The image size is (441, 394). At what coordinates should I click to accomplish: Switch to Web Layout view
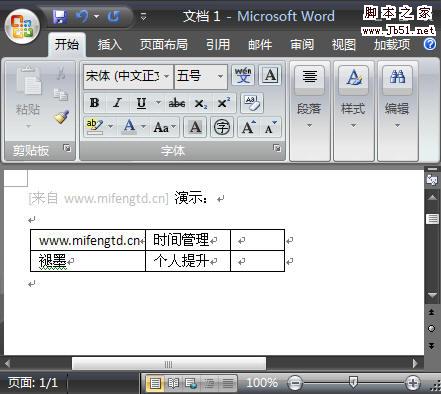tap(191, 383)
